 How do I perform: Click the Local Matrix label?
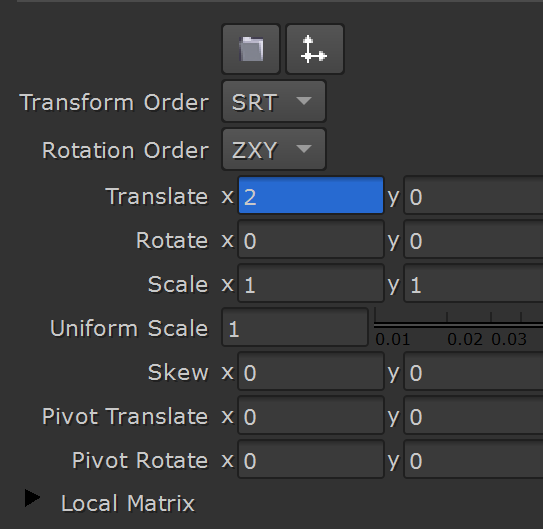(128, 503)
